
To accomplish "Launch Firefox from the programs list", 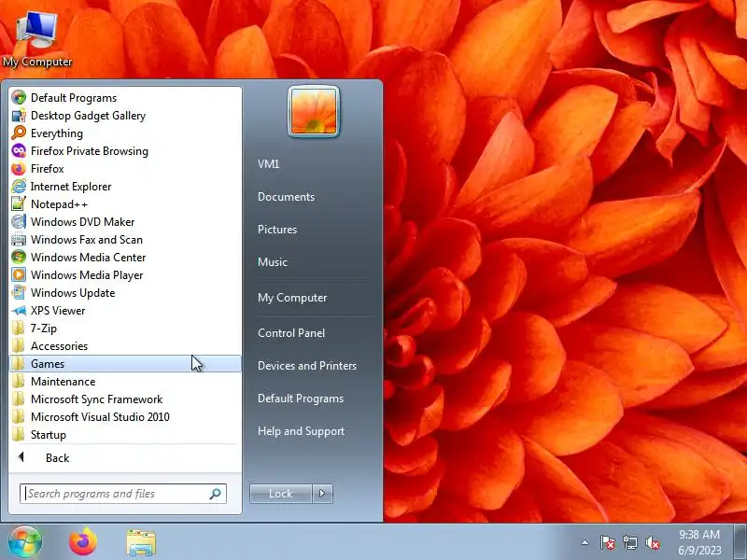I will point(125,169).
